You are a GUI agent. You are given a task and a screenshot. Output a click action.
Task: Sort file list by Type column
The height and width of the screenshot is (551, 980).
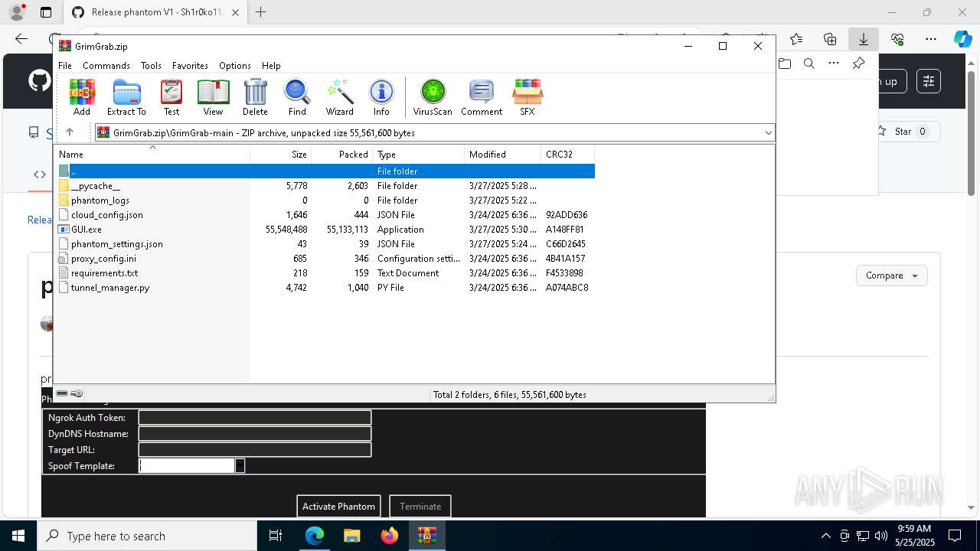click(419, 155)
